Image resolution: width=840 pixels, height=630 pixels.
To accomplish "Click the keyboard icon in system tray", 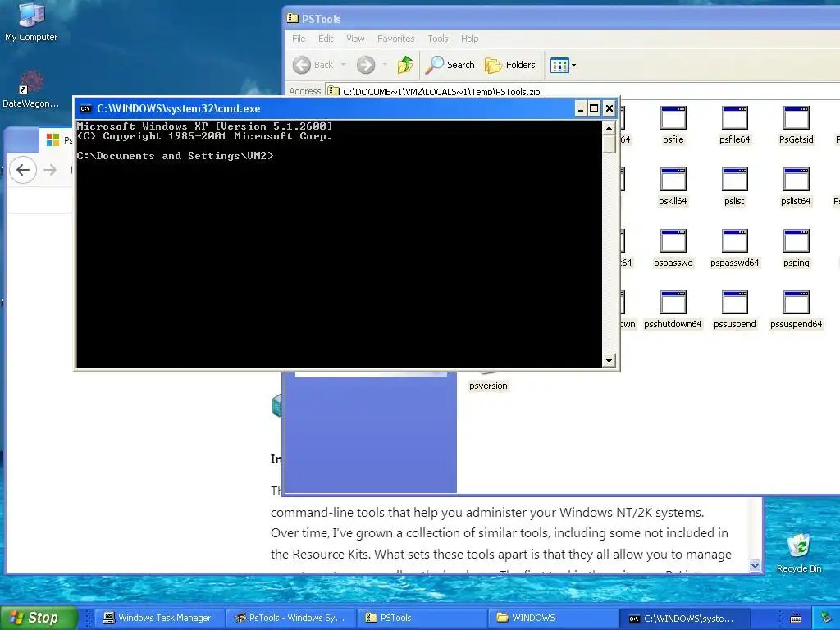I will tap(796, 619).
